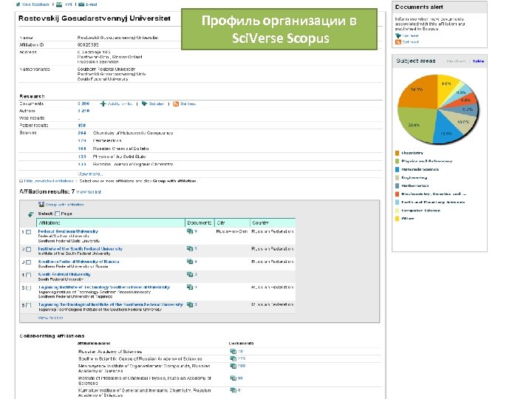
Task: Open documents icon for Russian Academy of Sciences
Action: click(233, 352)
